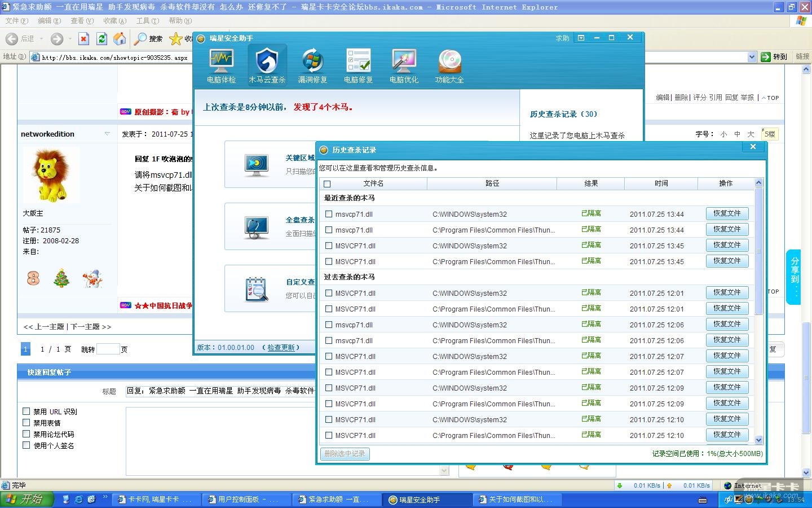Image resolution: width=812 pixels, height=508 pixels.
Task: Switch to the 电脑体检 tab
Action: coord(221,66)
